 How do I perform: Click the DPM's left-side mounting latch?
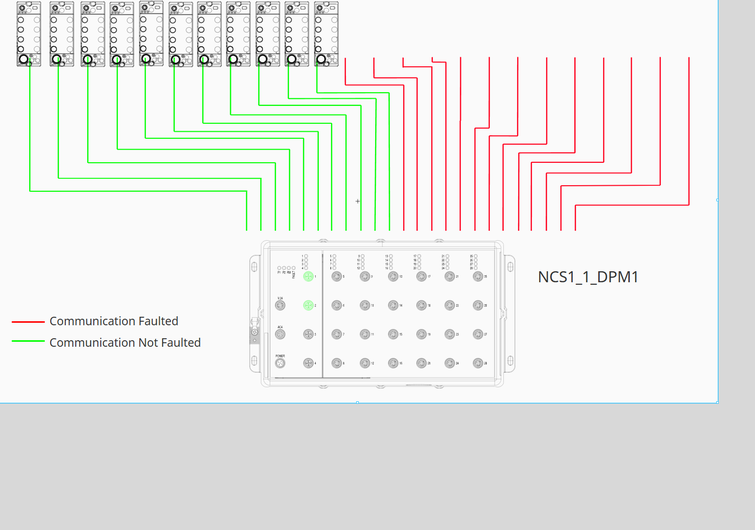pos(253,332)
